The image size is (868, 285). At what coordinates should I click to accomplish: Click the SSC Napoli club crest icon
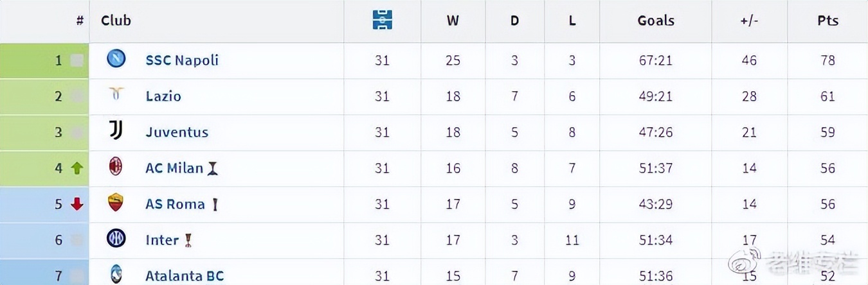[116, 59]
